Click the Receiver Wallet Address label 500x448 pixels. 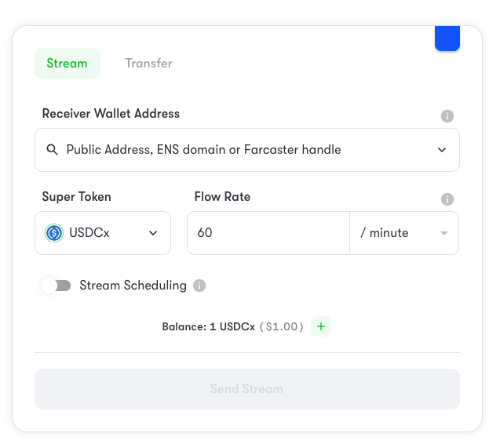tap(111, 114)
